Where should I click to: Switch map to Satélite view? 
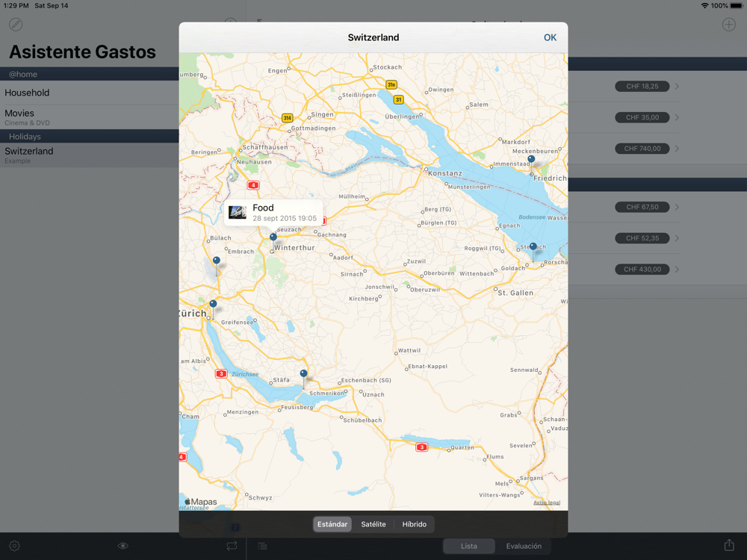[373, 524]
